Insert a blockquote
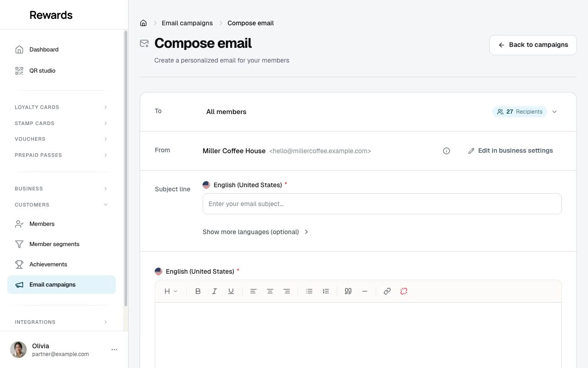Image resolution: width=588 pixels, height=368 pixels. click(x=348, y=291)
